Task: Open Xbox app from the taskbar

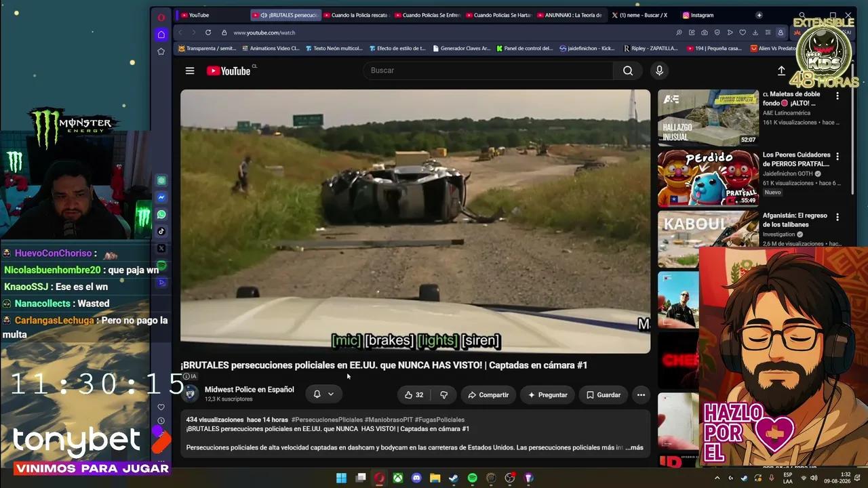Action: click(x=398, y=478)
